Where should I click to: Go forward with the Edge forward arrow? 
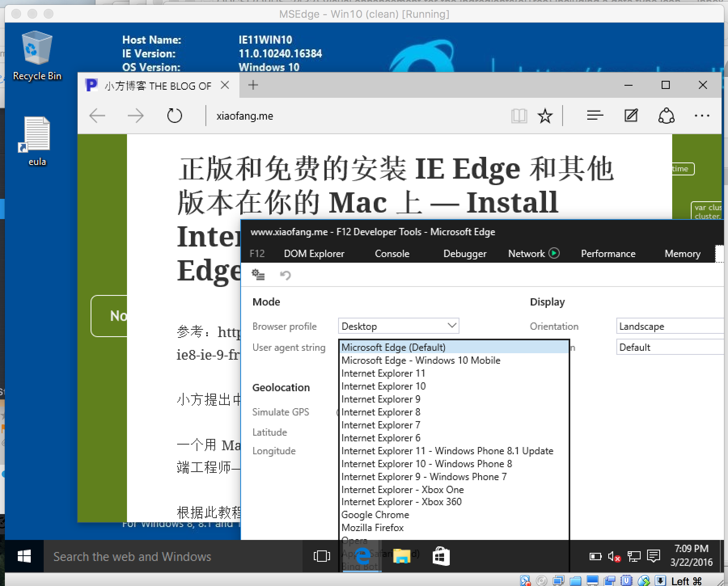[x=135, y=116]
